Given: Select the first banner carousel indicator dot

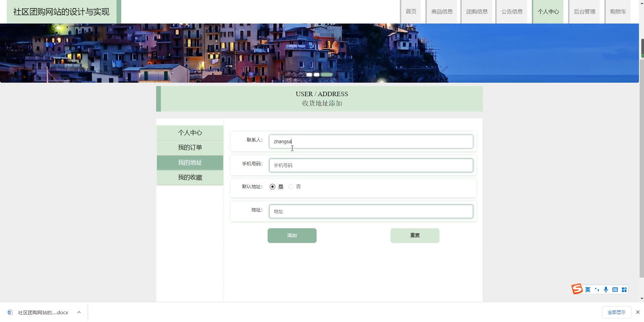Looking at the screenshot, I should pos(309,75).
